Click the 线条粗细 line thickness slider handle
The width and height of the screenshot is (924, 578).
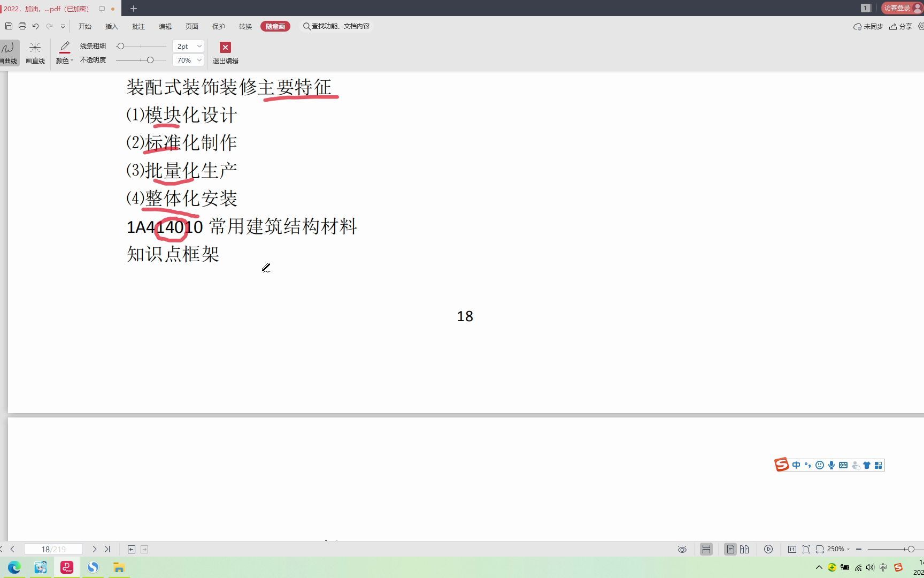pyautogui.click(x=121, y=46)
